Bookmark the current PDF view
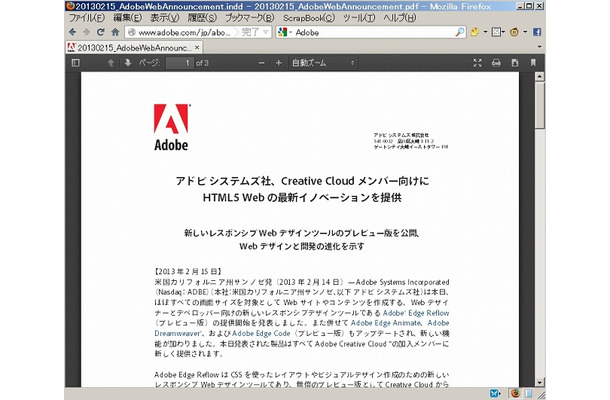The width and height of the screenshot is (610, 400). point(533,63)
